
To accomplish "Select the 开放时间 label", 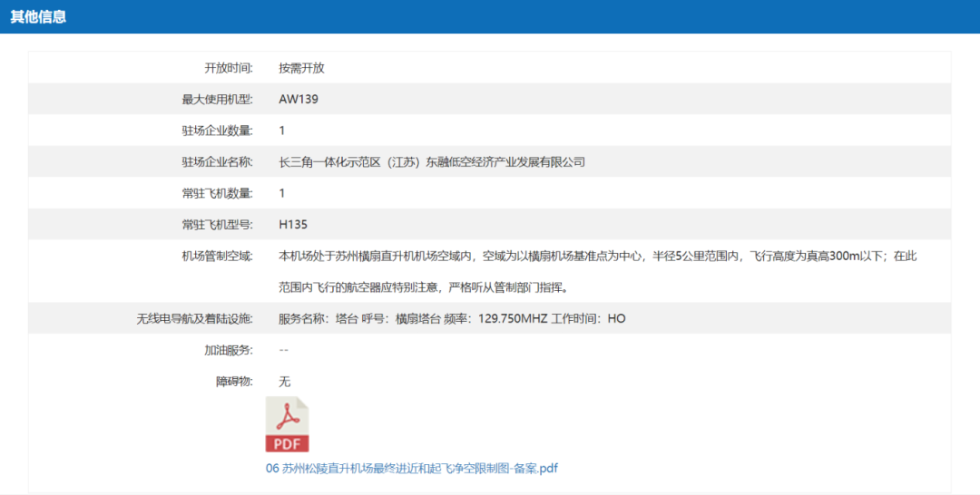I will click(228, 68).
